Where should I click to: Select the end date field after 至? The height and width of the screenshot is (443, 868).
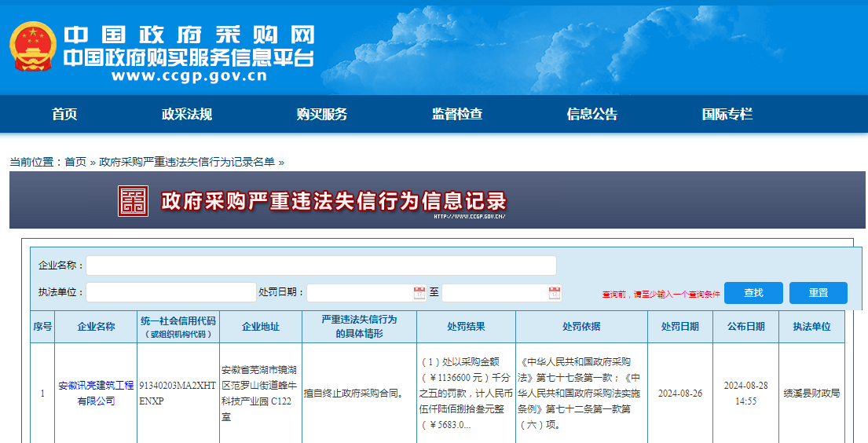[x=495, y=293]
